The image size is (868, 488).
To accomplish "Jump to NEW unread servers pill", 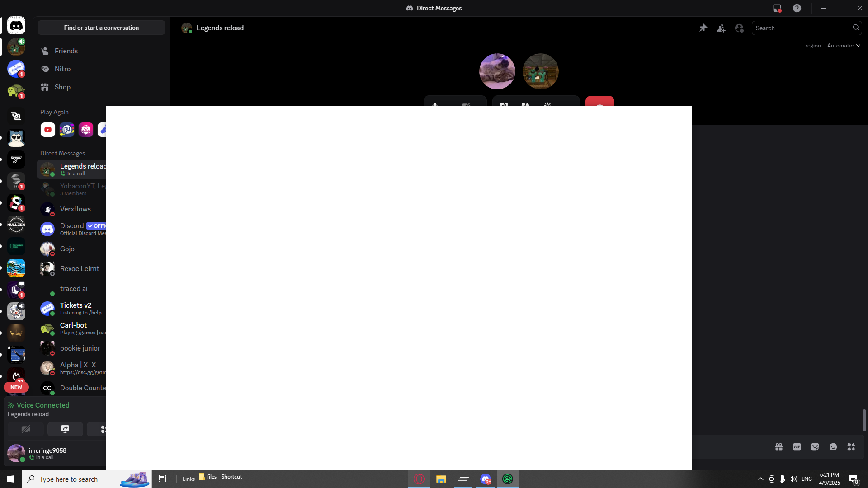I will pos(16,387).
